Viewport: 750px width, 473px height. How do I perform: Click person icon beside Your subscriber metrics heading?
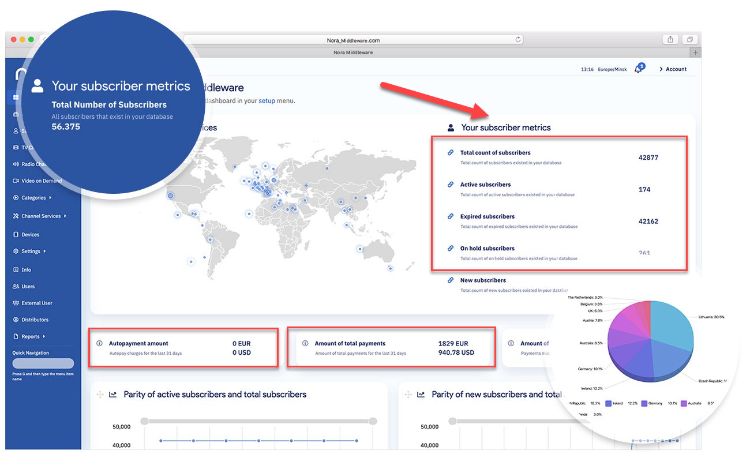pos(451,128)
